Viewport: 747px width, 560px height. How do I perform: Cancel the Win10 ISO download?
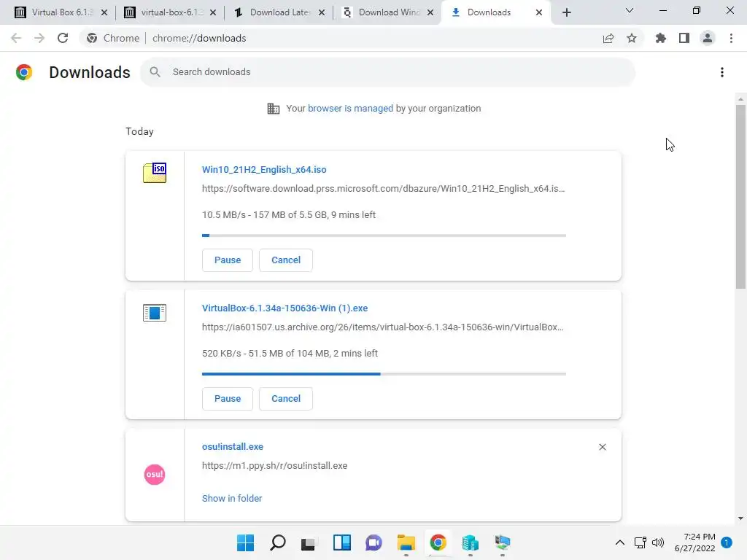(286, 260)
